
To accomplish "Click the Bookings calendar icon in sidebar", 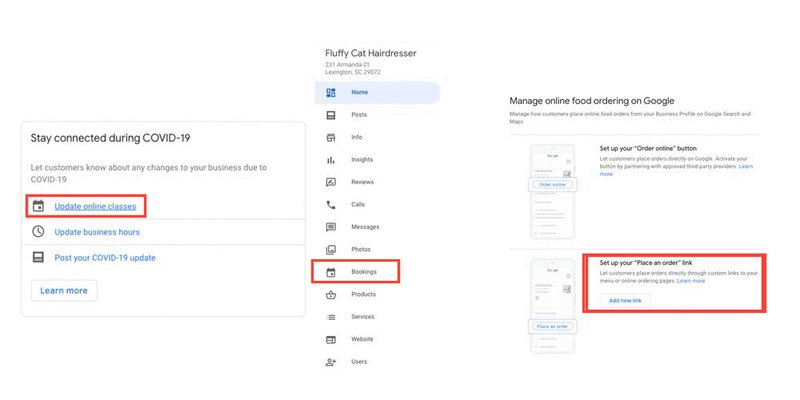I will point(331,272).
